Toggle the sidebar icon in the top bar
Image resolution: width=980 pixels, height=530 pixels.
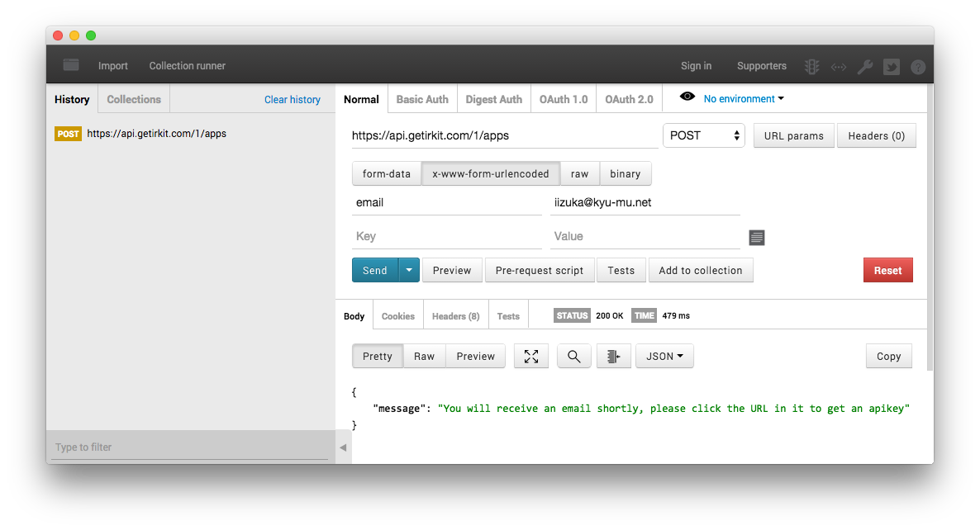pos(71,65)
